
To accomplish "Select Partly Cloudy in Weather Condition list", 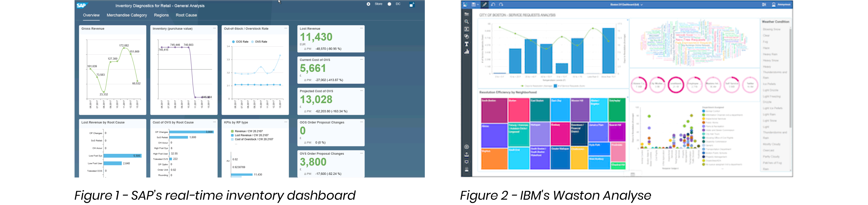I will tap(771, 157).
